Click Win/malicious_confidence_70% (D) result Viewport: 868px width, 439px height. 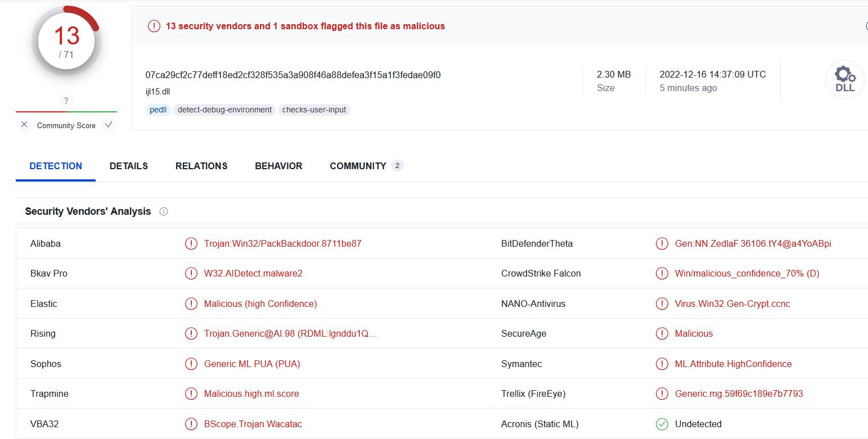[747, 274]
